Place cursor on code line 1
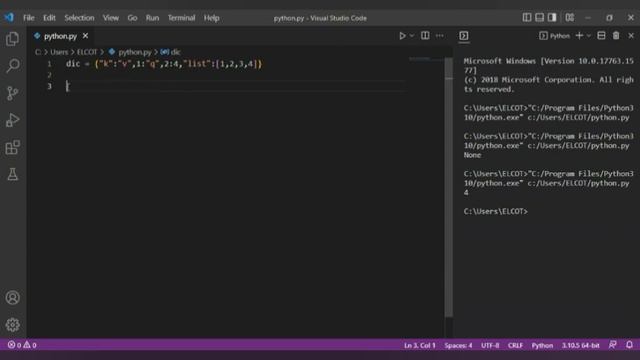The height and width of the screenshot is (360, 640). pyautogui.click(x=163, y=64)
